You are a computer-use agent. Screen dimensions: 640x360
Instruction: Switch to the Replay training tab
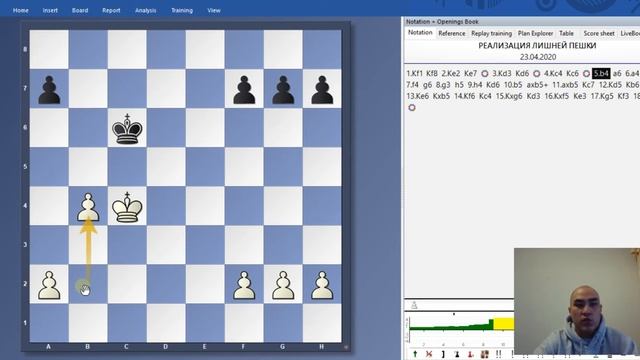[x=491, y=33]
